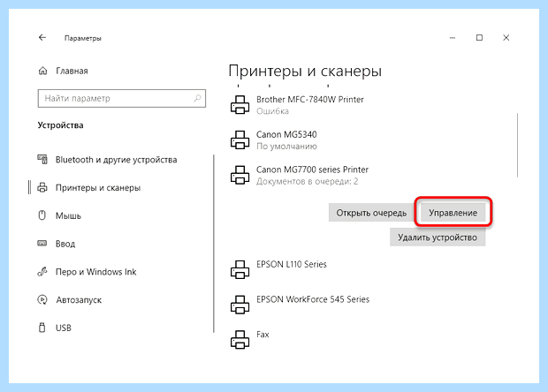Click the Автозапуск autoplay icon
This screenshot has height=392, width=548.
[42, 299]
